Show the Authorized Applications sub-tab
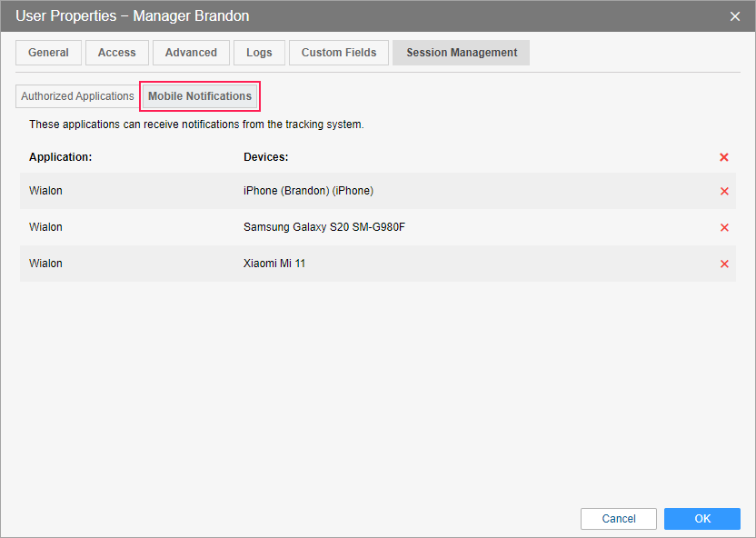The height and width of the screenshot is (538, 756). pyautogui.click(x=77, y=96)
